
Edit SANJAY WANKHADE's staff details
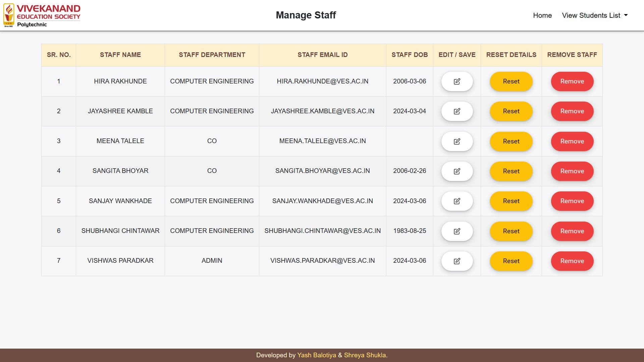[x=457, y=201]
